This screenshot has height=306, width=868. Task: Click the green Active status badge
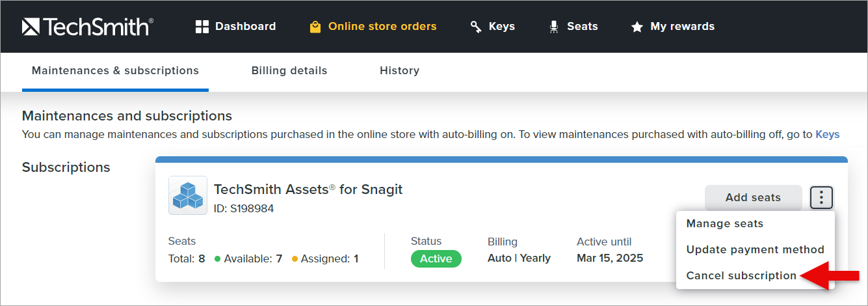click(436, 258)
